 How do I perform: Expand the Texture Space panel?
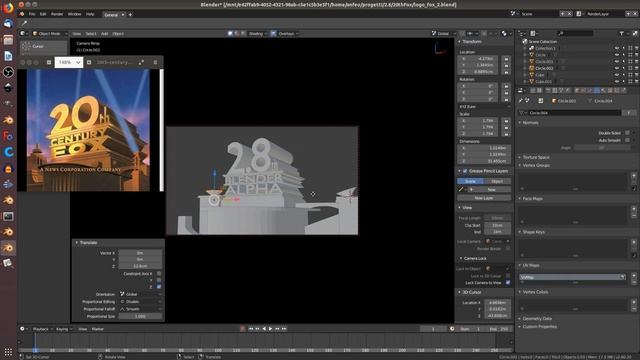pyautogui.click(x=536, y=157)
